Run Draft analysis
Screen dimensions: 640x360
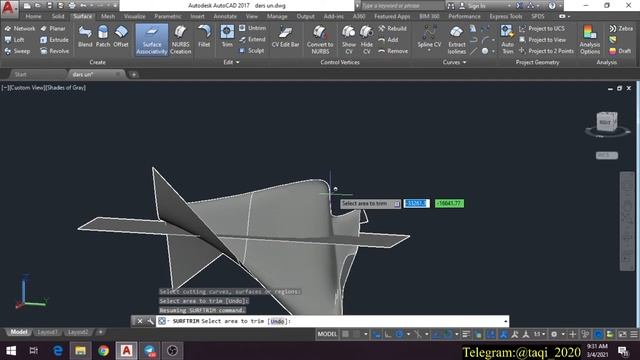pos(620,51)
